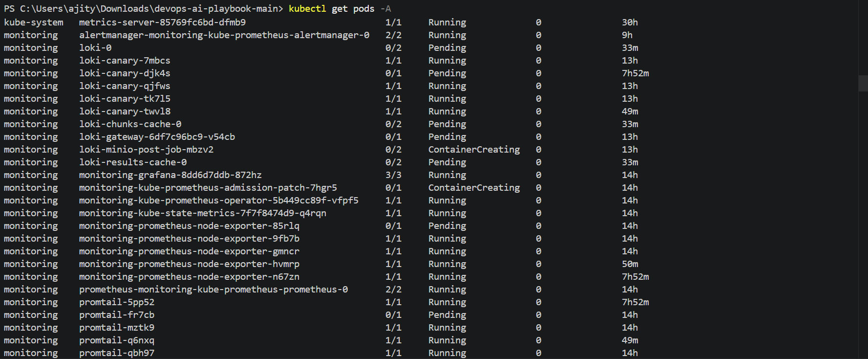
Task: Click promtail-mztk9 pod name
Action: pyautogui.click(x=117, y=328)
